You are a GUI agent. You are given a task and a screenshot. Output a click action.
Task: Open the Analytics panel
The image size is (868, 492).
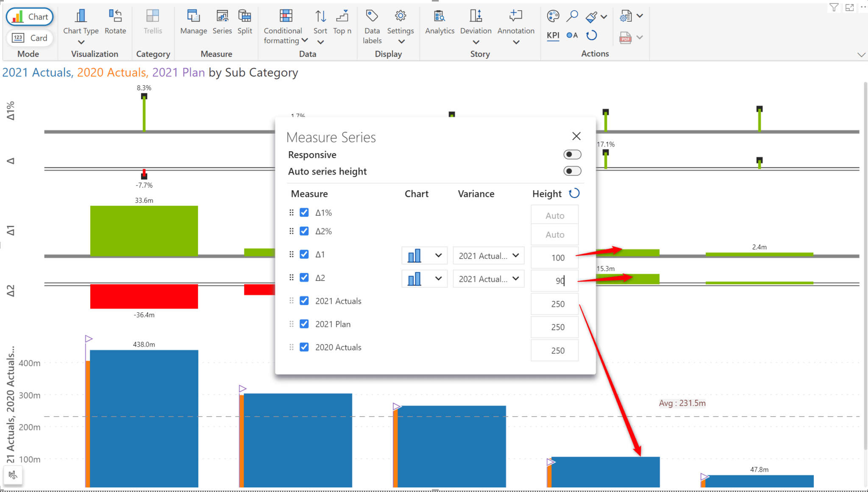pos(440,23)
